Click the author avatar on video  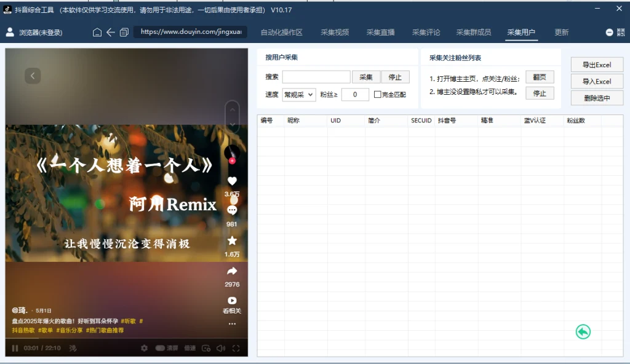(232, 154)
